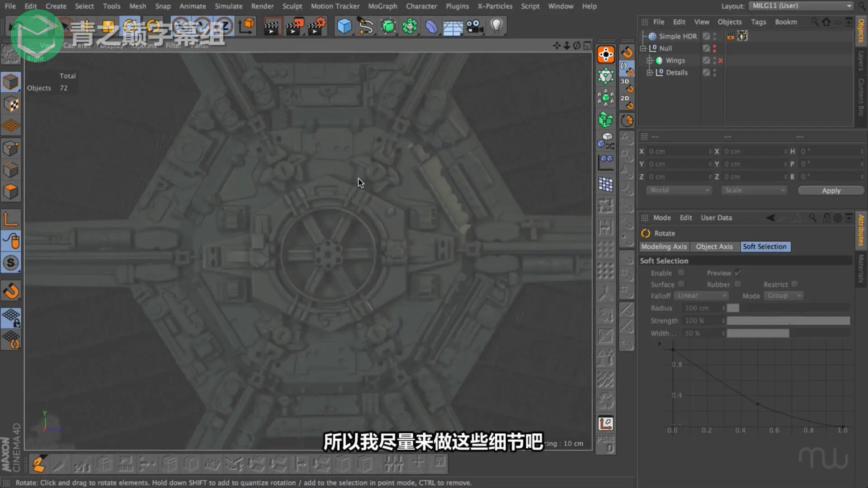Select the Simple HDR object
The height and width of the screenshot is (488, 868).
[x=677, y=36]
